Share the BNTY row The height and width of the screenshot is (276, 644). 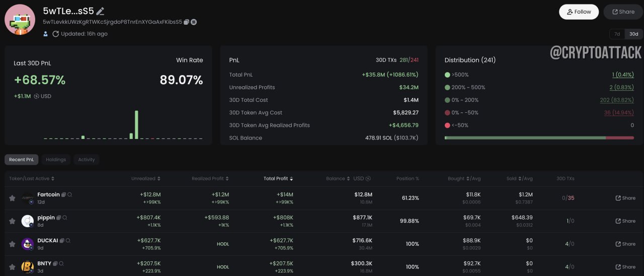[x=625, y=267]
